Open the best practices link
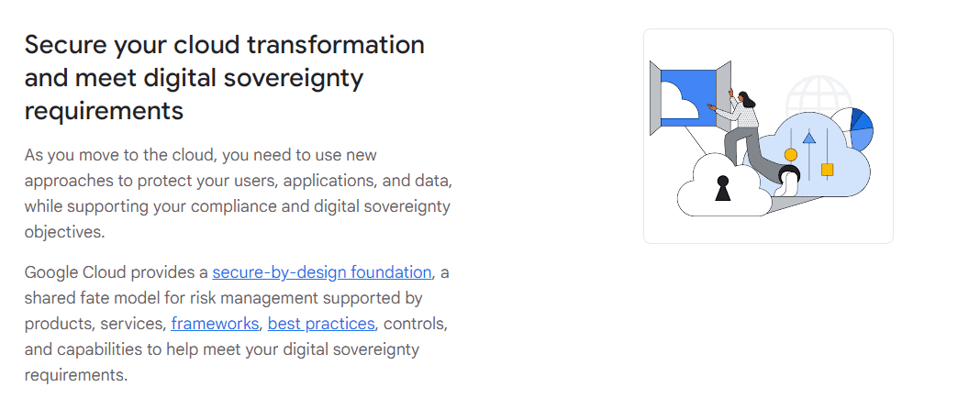This screenshot has height=398, width=980. click(321, 324)
